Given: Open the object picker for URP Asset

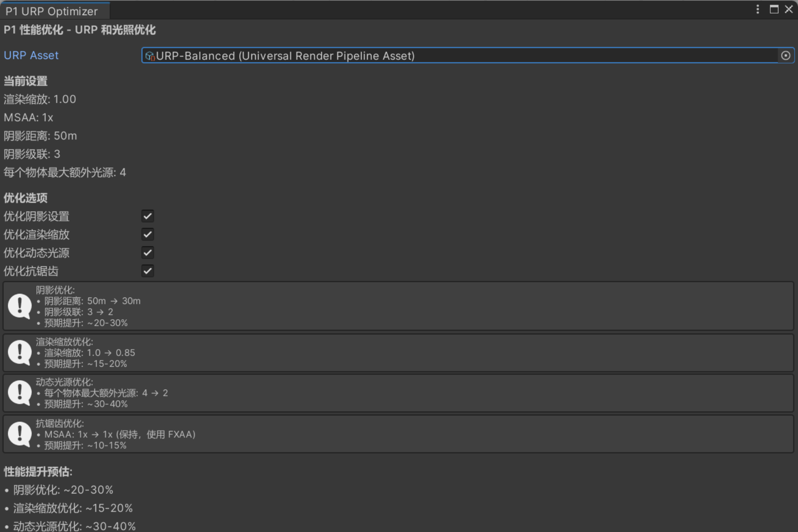Looking at the screenshot, I should [785, 56].
